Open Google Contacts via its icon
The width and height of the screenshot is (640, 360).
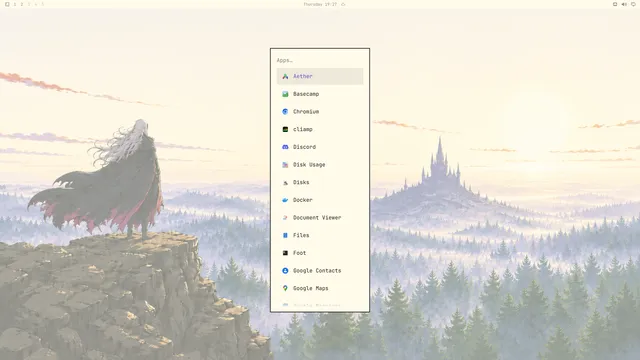pyautogui.click(x=285, y=271)
